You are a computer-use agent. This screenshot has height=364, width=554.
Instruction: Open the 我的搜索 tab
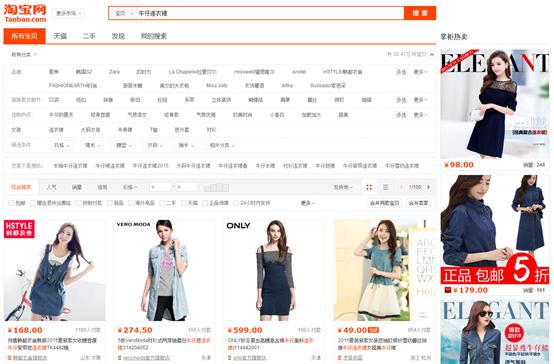[x=154, y=36]
